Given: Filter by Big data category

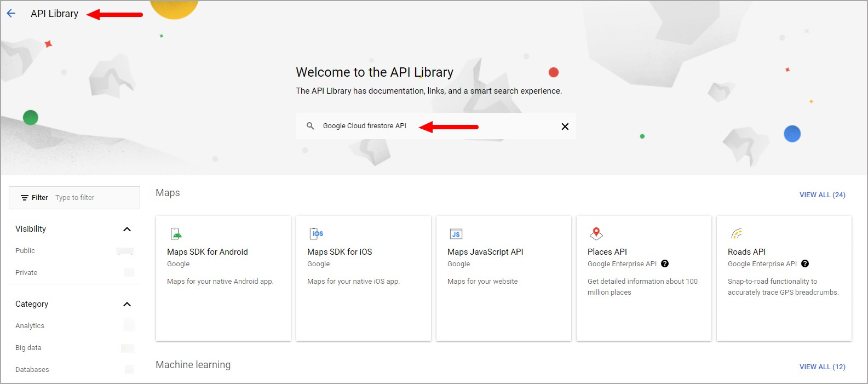Looking at the screenshot, I should point(28,347).
